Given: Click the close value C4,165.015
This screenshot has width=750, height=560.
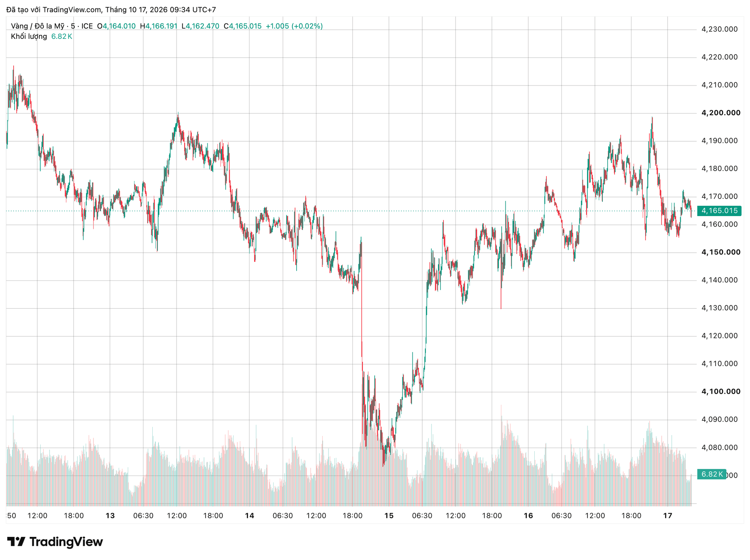Looking at the screenshot, I should pyautogui.click(x=242, y=26).
